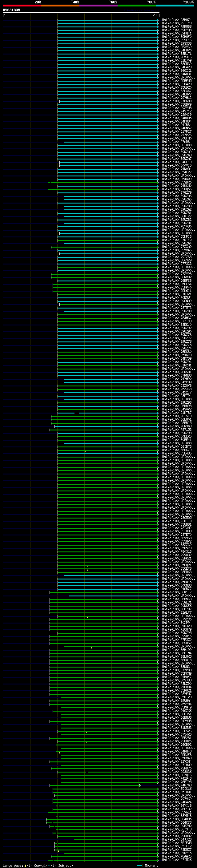Open hit UniRef100_Q6DCS0

[x=177, y=352]
